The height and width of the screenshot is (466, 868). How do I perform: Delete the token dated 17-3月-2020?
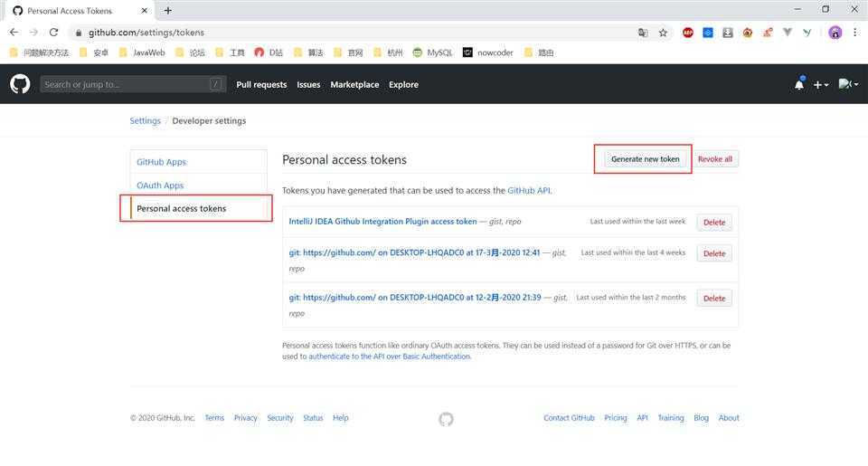tap(714, 253)
